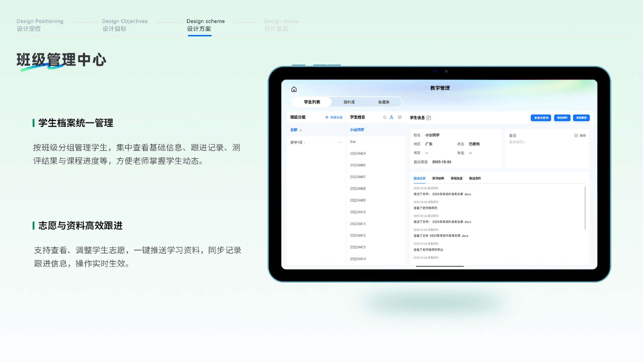
Task: Open the three-dot menu for 初中1班
Action: 340,142
